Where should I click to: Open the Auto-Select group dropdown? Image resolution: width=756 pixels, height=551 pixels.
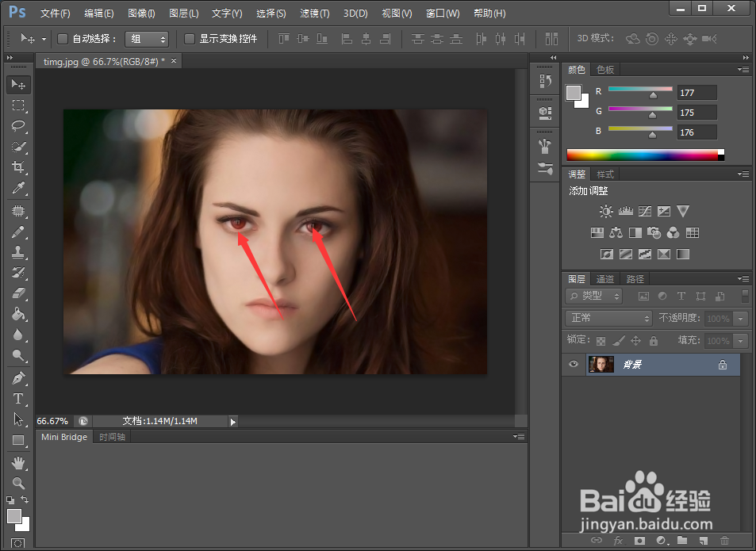(147, 39)
